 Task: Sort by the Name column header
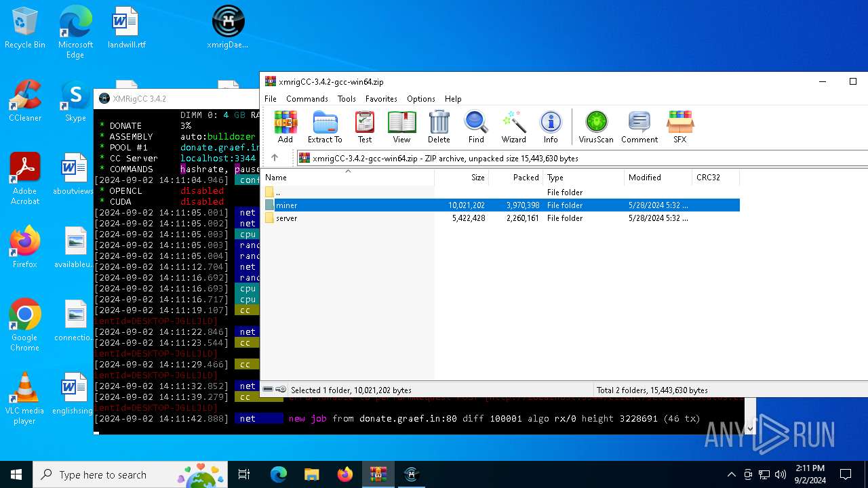pos(347,178)
